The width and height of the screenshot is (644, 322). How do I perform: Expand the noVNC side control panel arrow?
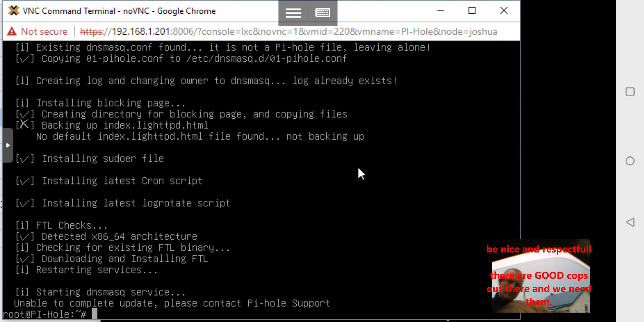8,145
